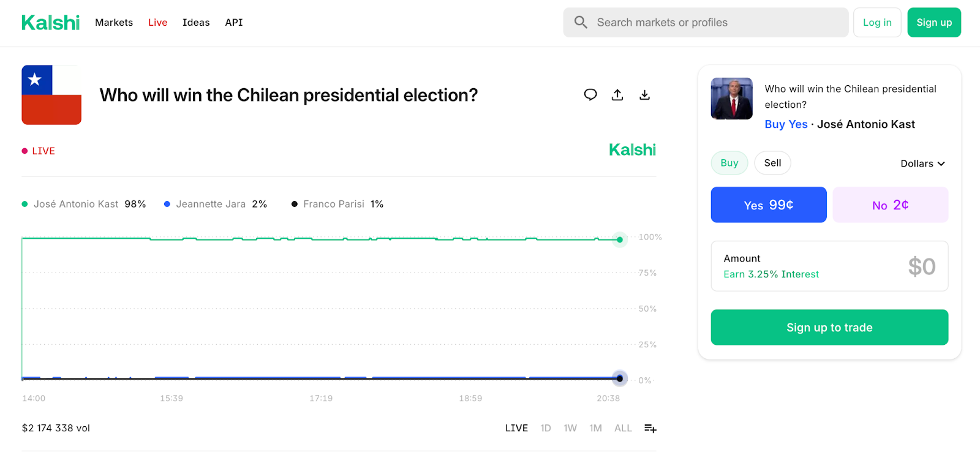The image size is (980, 452).
Task: Choose the No 2¢ option
Action: pos(890,205)
